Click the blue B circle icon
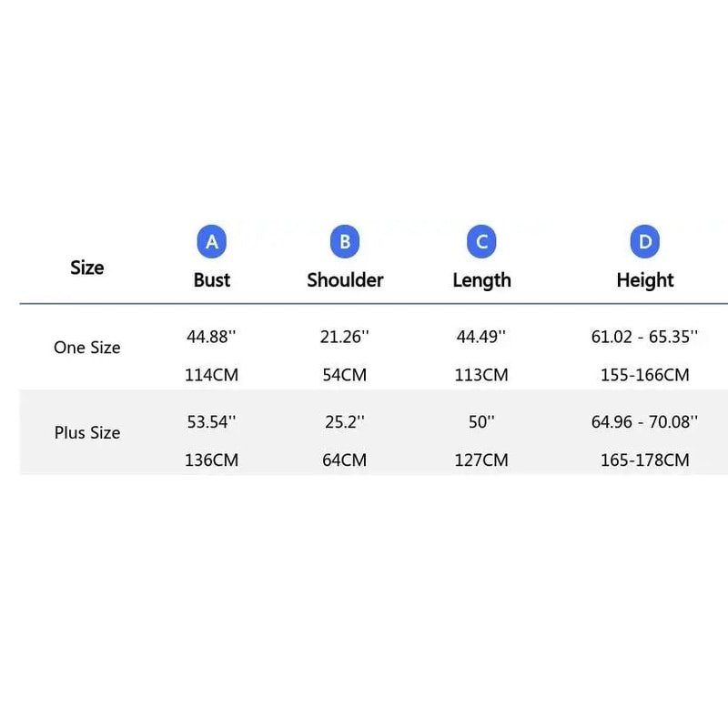The image size is (728, 728). tap(345, 242)
